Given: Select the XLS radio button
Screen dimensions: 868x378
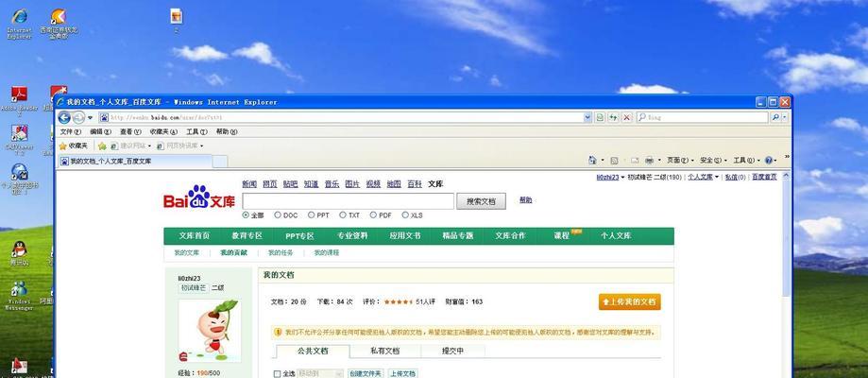Looking at the screenshot, I should point(405,215).
